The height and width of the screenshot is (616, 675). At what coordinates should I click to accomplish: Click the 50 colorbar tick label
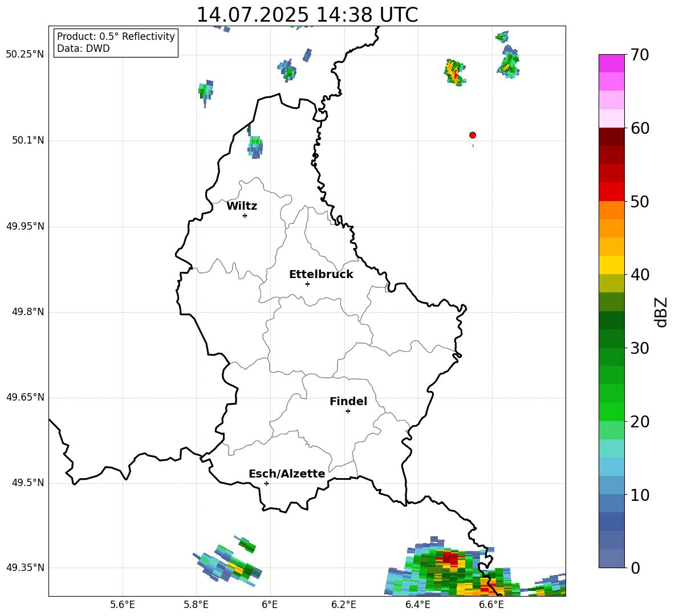[x=640, y=201]
